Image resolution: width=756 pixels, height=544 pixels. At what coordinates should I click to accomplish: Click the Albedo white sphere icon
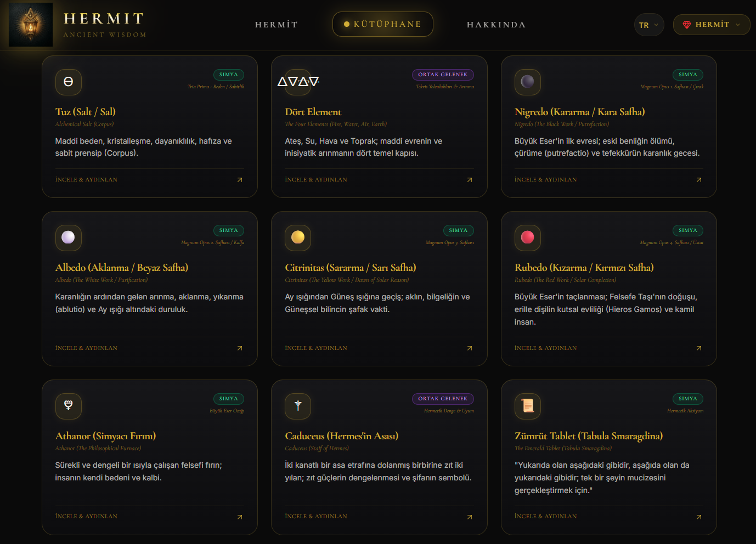coord(69,237)
